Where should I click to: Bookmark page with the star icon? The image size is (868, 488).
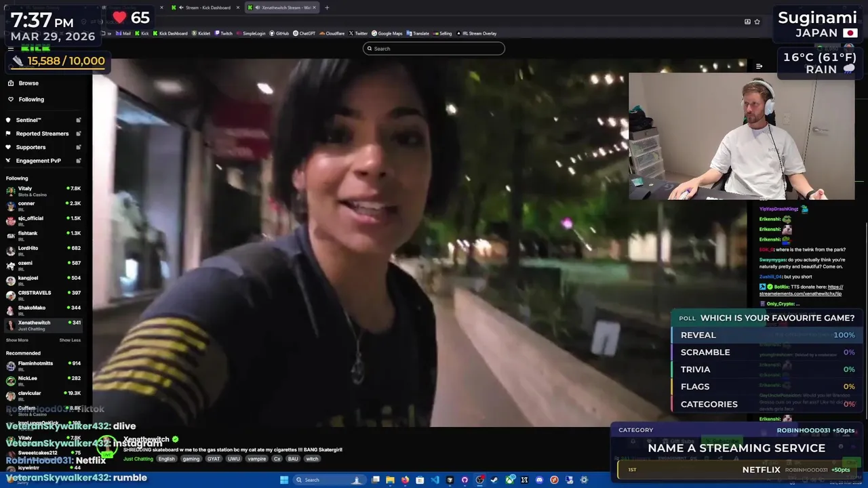click(757, 21)
